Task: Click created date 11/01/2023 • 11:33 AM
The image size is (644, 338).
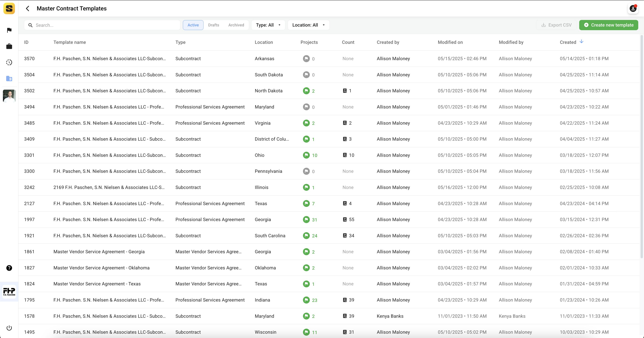Action: (x=584, y=316)
